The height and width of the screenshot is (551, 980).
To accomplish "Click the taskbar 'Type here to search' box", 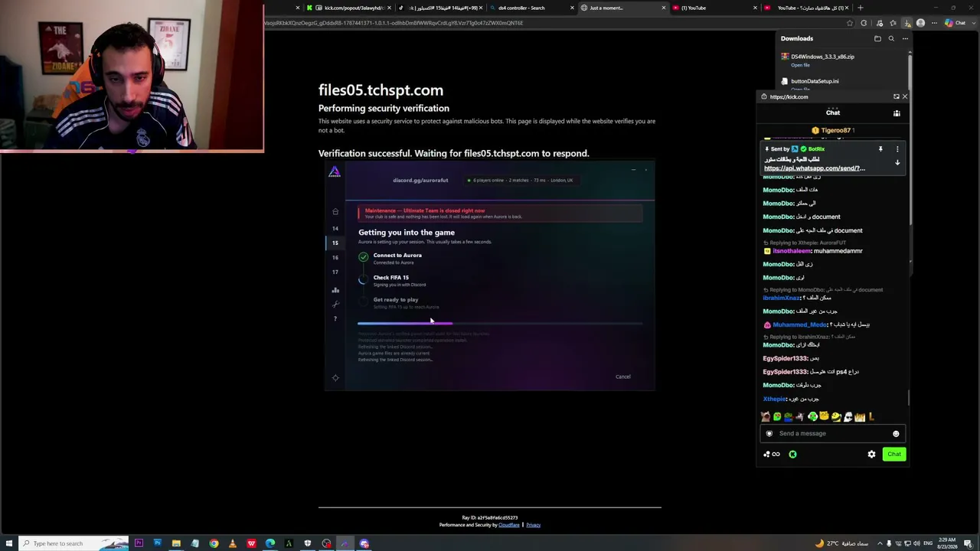I will click(x=73, y=543).
